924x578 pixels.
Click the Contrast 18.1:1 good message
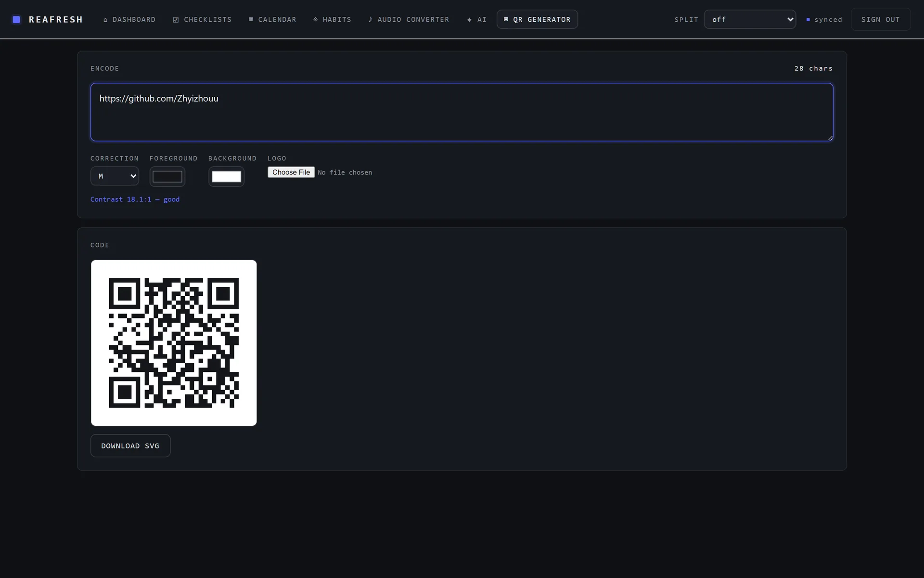coord(135,199)
